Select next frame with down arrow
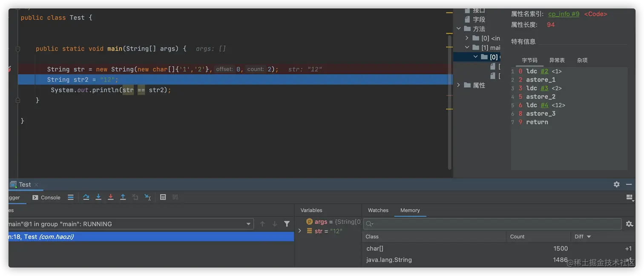Viewport: 644px width, 276px height. (275, 224)
